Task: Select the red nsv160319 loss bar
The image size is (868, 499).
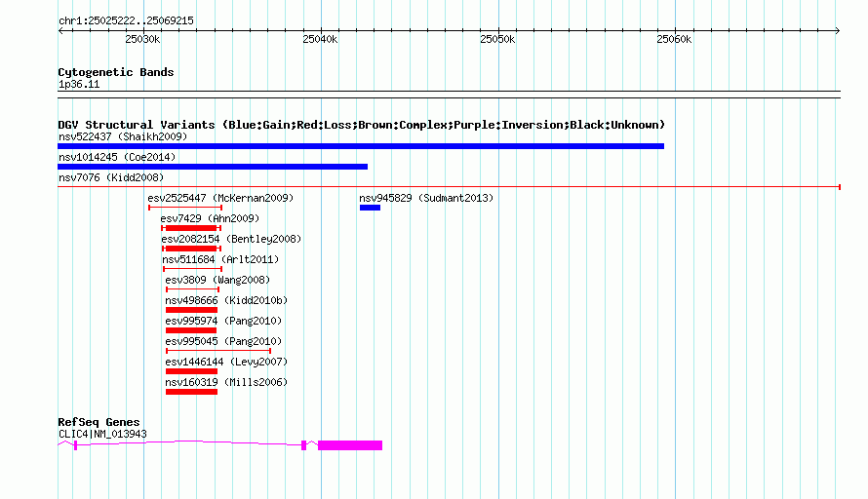Action: point(191,392)
